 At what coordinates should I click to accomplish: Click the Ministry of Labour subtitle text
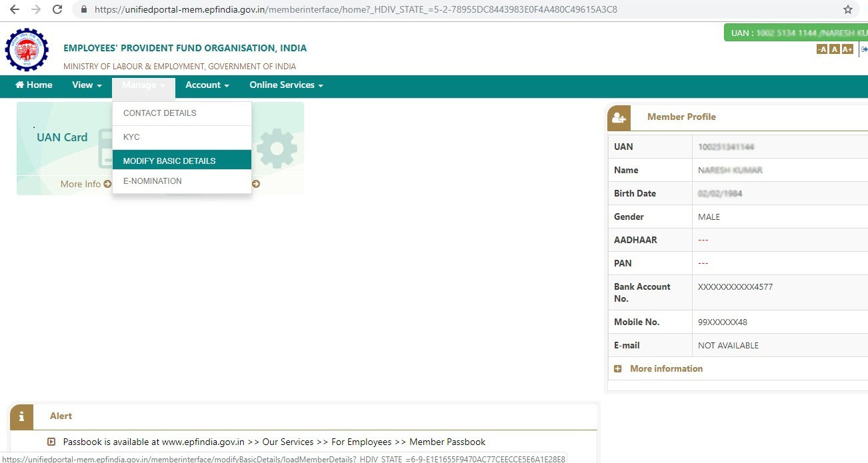point(179,67)
